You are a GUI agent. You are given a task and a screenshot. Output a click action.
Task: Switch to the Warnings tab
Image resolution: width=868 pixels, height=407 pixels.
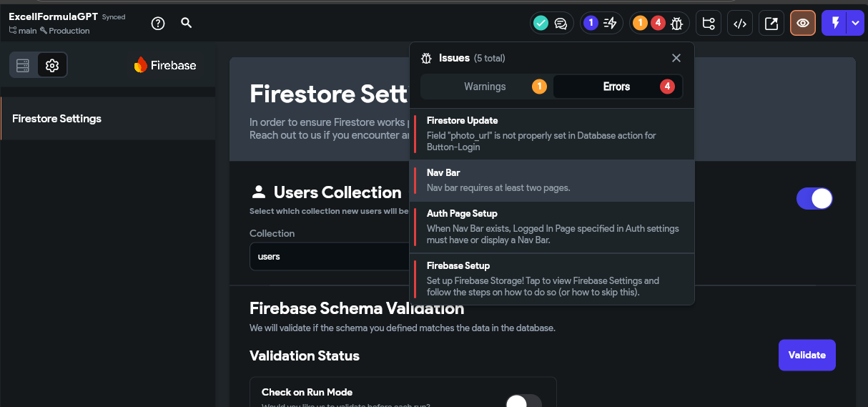point(485,87)
